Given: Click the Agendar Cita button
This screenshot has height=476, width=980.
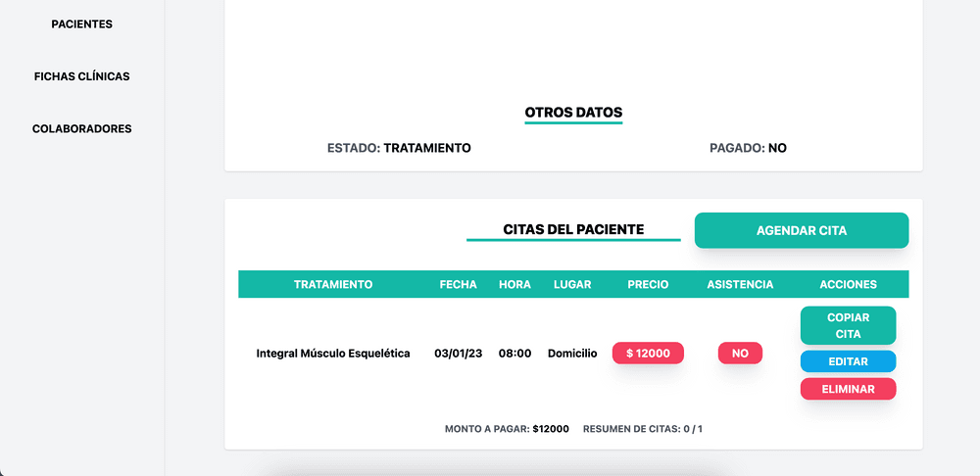Looking at the screenshot, I should click(x=802, y=230).
